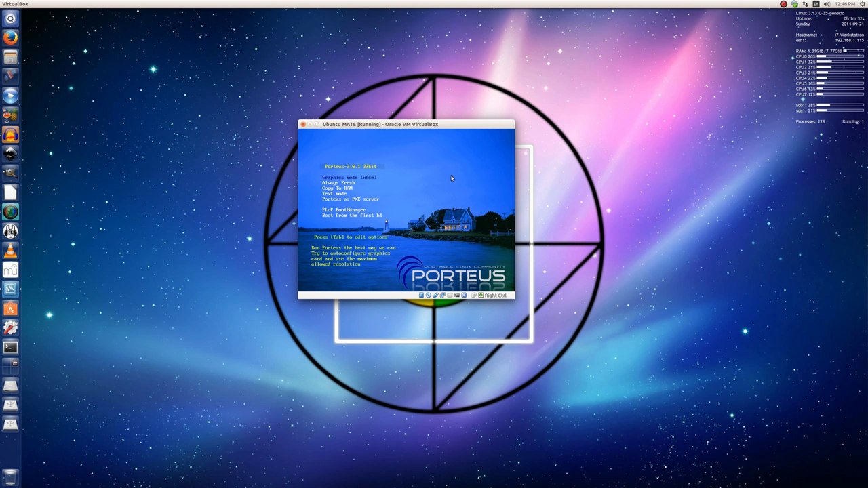The width and height of the screenshot is (868, 488).
Task: Open the blank document icon in launcher
Action: [x=10, y=192]
